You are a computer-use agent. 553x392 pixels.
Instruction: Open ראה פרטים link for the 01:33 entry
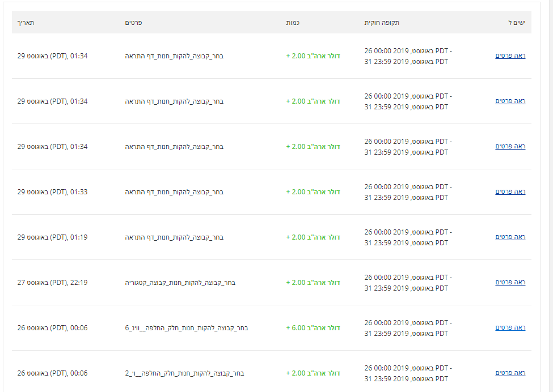pyautogui.click(x=510, y=191)
